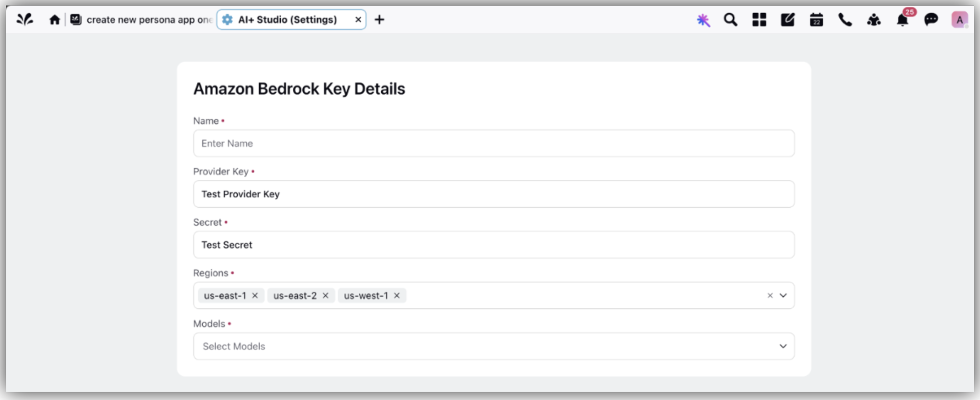Open the Sprinklr AI sparkle assistant icon
Screen dimensions: 980x400
pos(703,20)
